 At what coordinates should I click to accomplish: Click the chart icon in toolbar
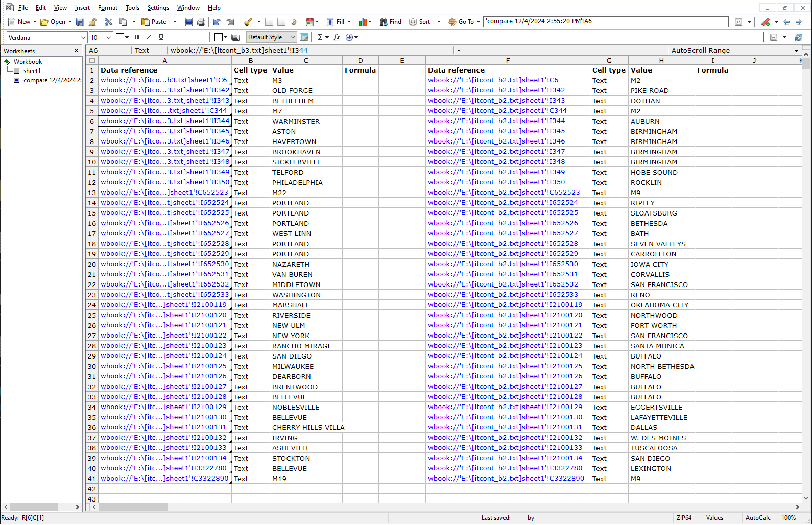point(363,22)
